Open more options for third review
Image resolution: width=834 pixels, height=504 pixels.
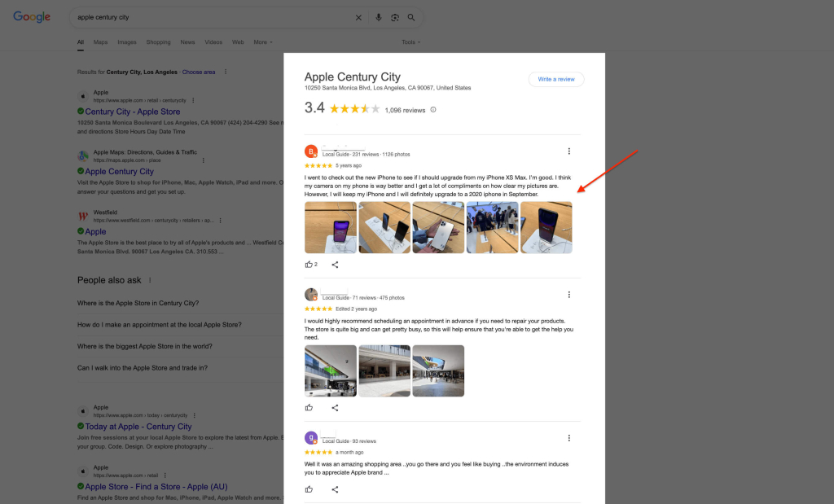(x=569, y=438)
